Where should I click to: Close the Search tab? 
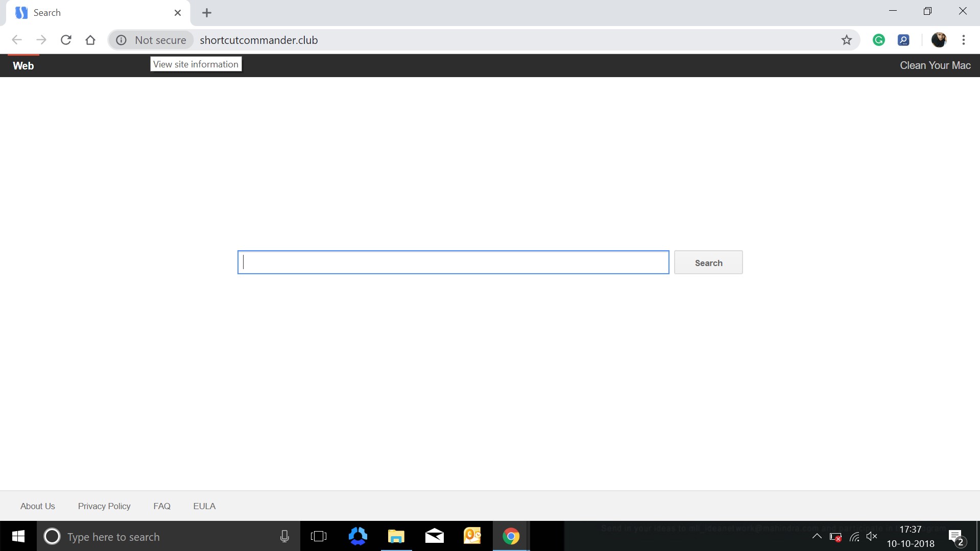(x=177, y=13)
